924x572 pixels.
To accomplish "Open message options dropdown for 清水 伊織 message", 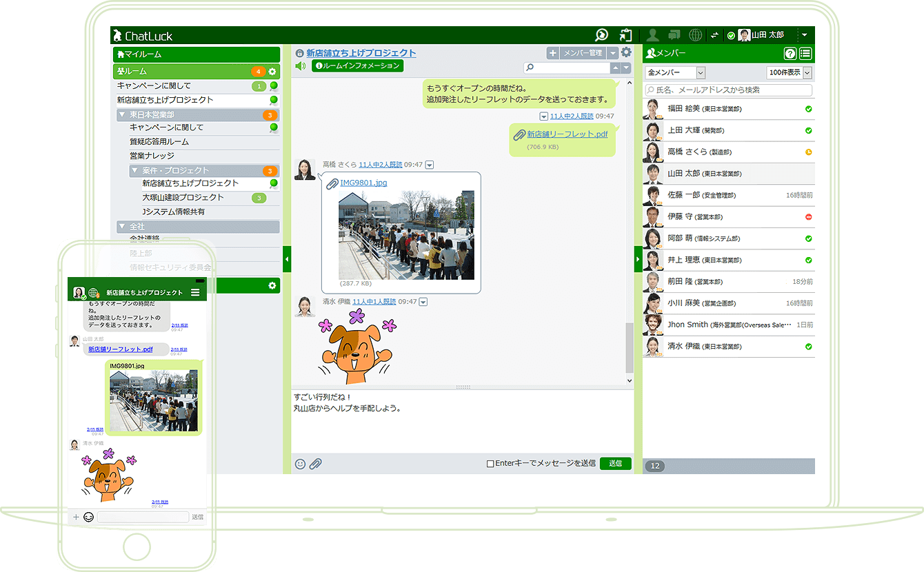I will 423,302.
